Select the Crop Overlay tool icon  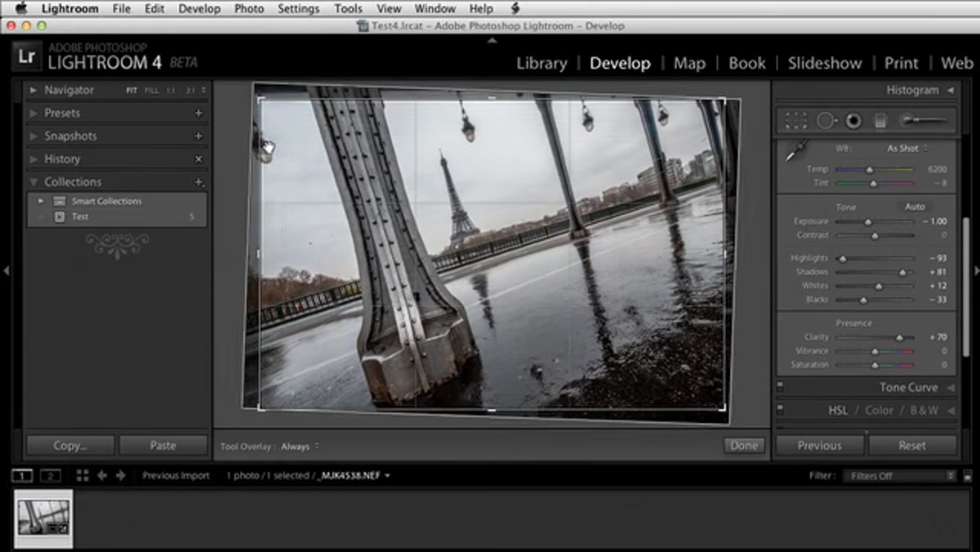(x=795, y=121)
